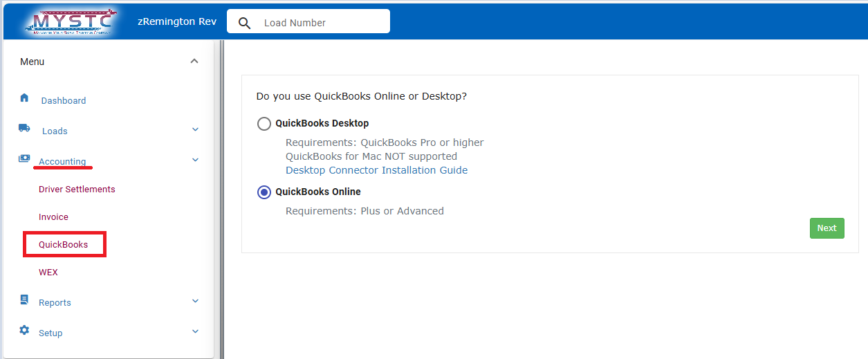Viewport: 868px width, 359px height.
Task: Click the Loads truck icon
Action: click(24, 128)
